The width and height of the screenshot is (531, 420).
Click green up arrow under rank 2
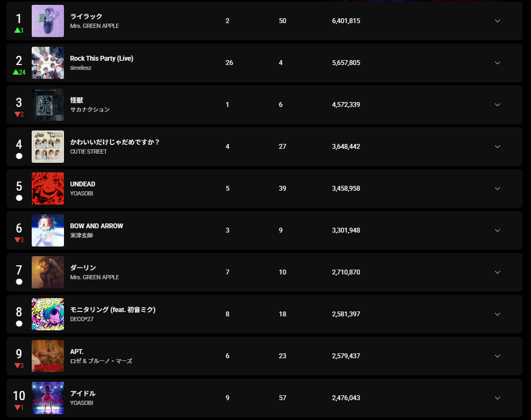pos(16,72)
